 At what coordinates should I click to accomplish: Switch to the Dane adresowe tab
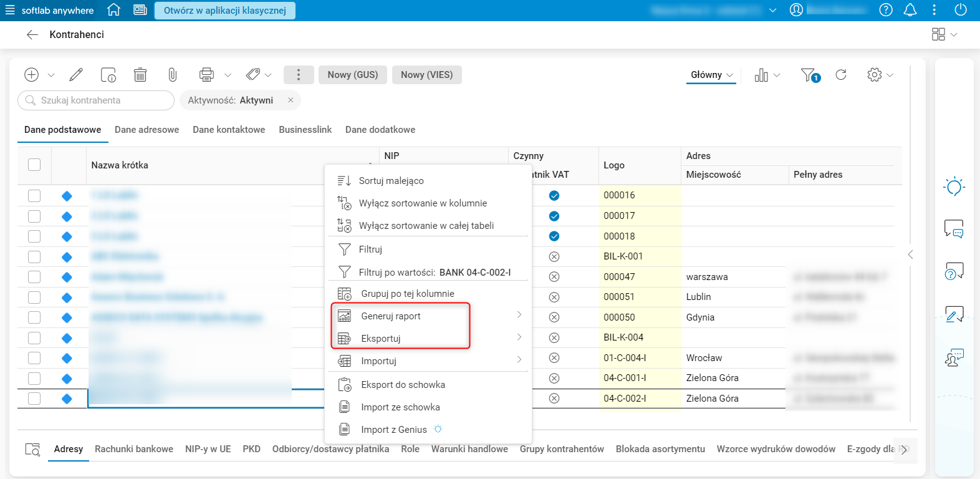pyautogui.click(x=147, y=130)
